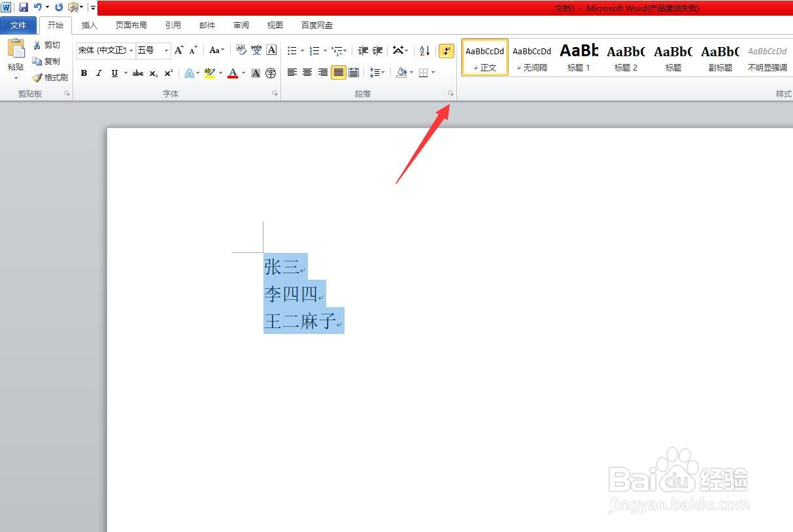Undo the last action
Image resolution: width=793 pixels, height=532 pixels.
[x=37, y=7]
